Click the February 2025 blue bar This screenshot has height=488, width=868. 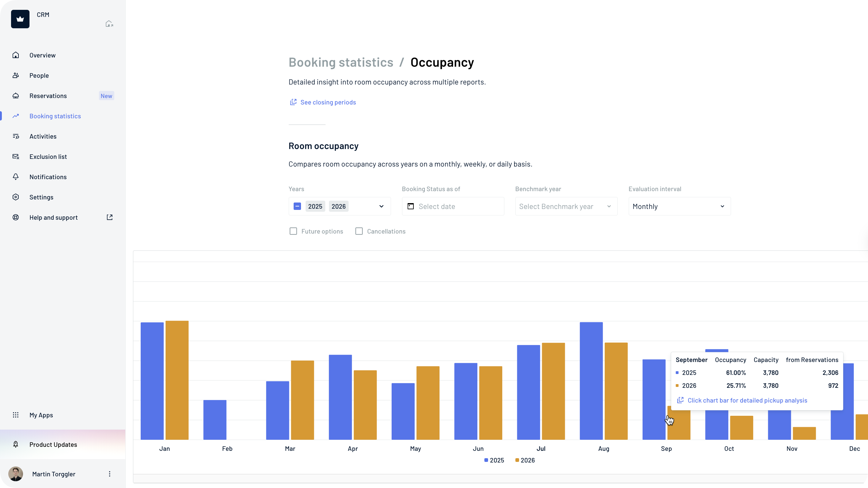pos(215,419)
